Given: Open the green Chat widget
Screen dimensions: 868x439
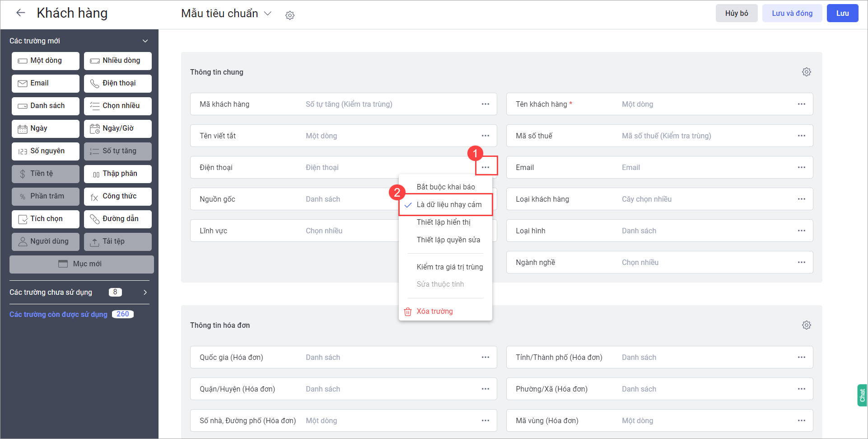Looking at the screenshot, I should (x=862, y=395).
